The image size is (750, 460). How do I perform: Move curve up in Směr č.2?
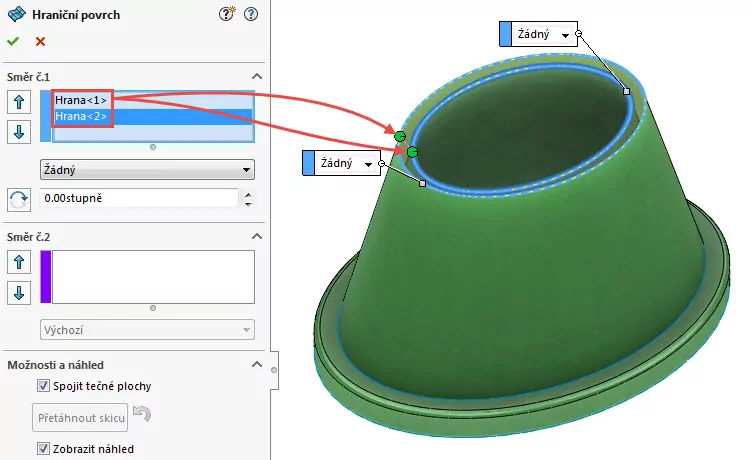point(19,262)
